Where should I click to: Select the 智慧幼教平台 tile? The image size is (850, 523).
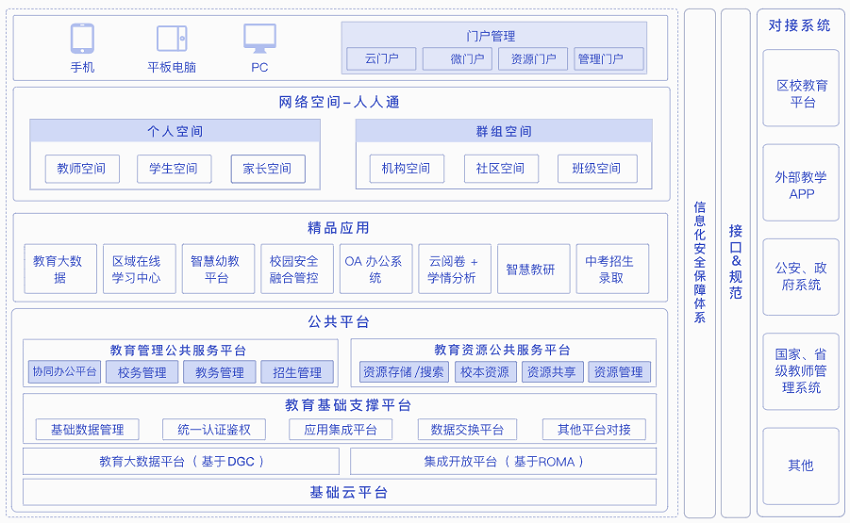click(218, 269)
